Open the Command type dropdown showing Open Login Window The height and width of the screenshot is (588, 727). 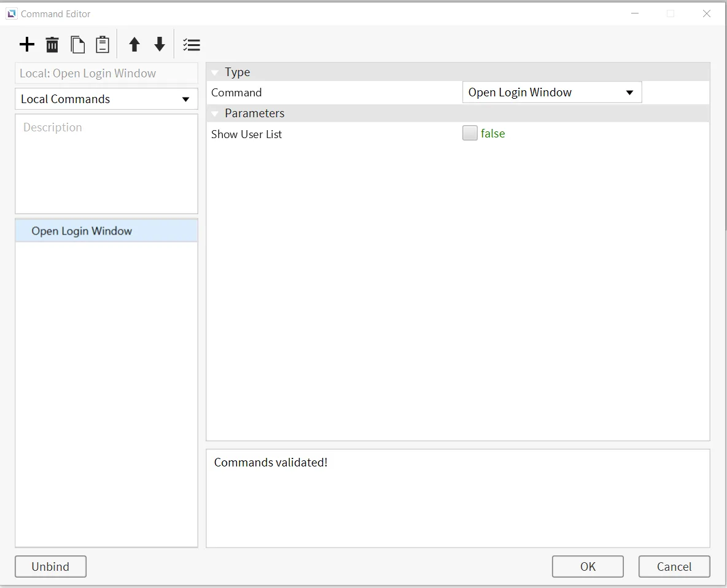tap(551, 93)
